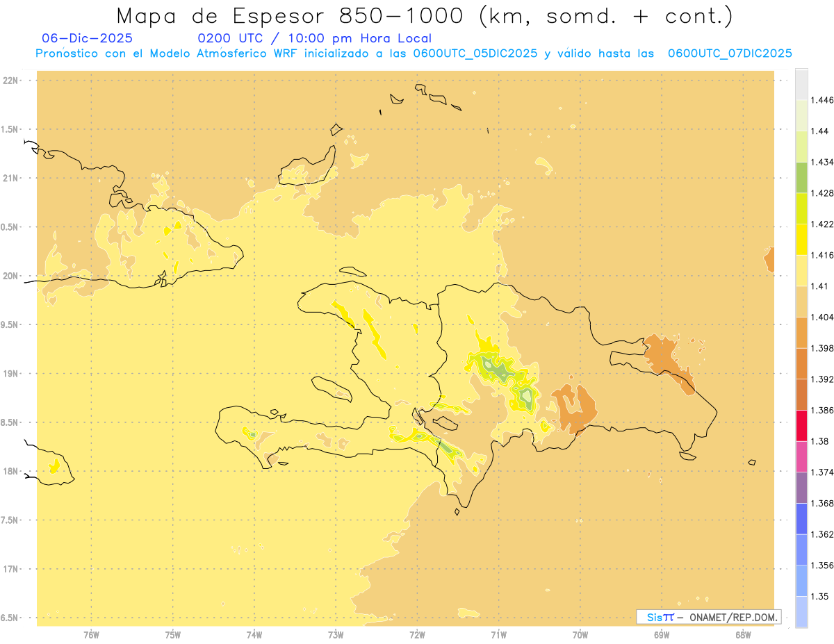834x644 pixels.
Task: Click the '9.5N' latitude label
Action: pos(10,324)
